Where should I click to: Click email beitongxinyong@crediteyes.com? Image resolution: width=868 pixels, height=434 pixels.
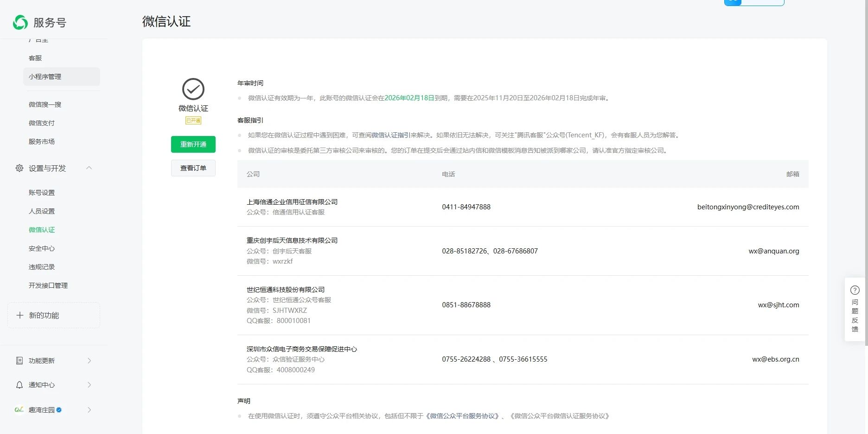click(x=748, y=207)
